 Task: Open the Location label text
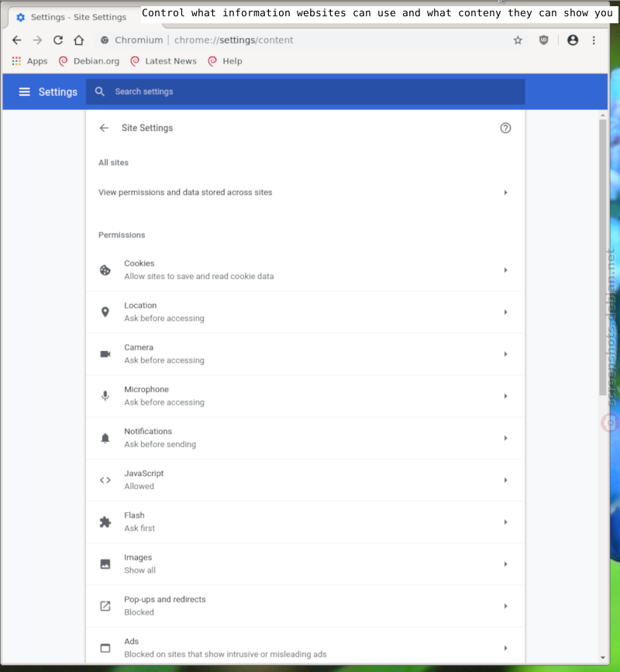(x=140, y=305)
